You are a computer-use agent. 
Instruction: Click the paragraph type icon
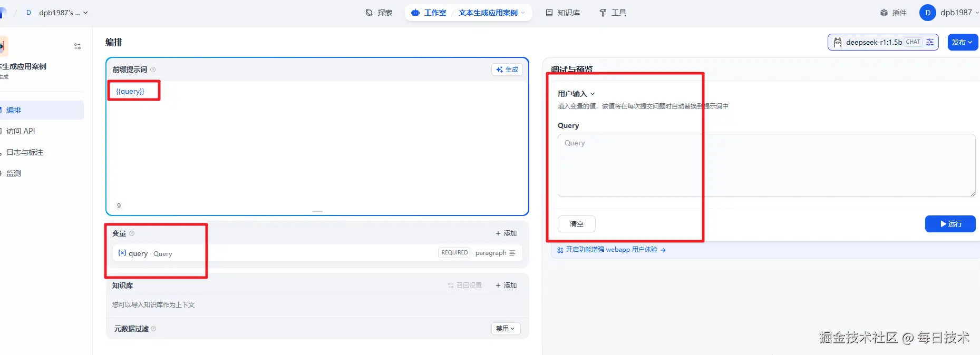(x=512, y=253)
